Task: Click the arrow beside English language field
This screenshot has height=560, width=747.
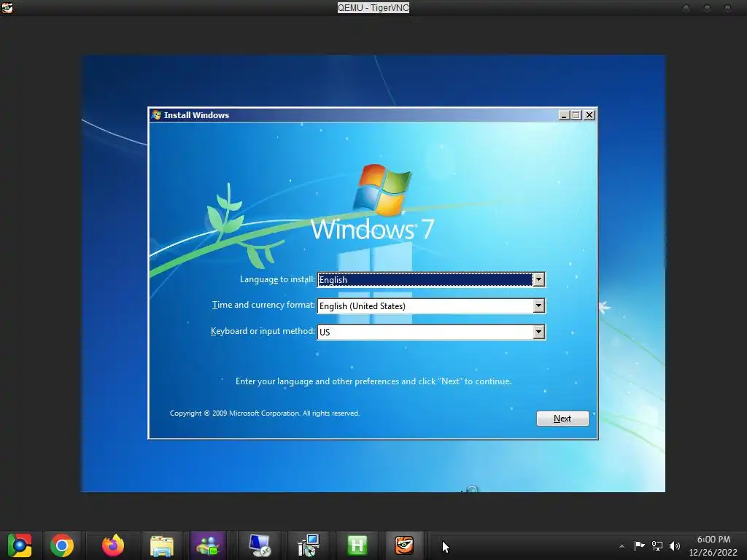Action: [x=538, y=279]
